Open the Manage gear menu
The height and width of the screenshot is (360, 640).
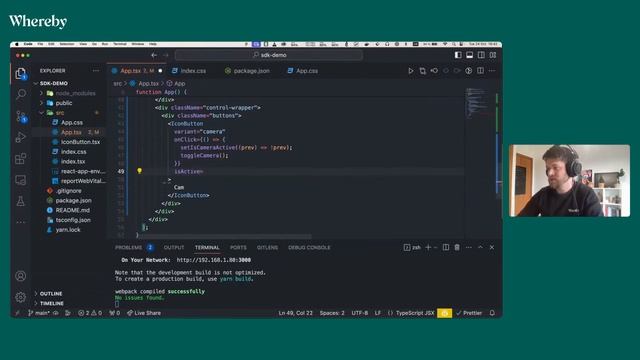pyautogui.click(x=20, y=297)
